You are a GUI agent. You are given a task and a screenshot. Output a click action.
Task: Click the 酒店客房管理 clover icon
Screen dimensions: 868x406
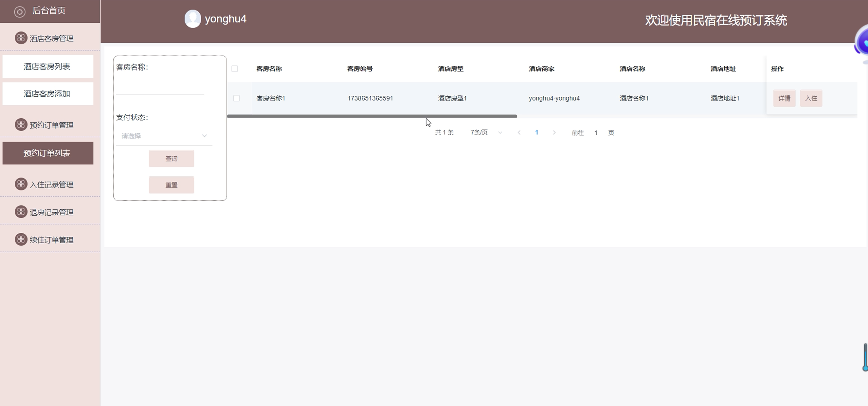coord(21,38)
